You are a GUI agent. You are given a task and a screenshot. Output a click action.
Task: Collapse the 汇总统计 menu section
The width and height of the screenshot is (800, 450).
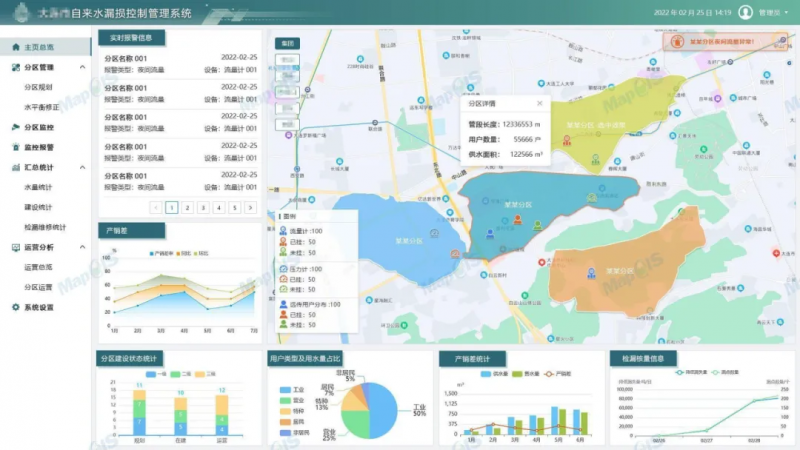coord(82,167)
